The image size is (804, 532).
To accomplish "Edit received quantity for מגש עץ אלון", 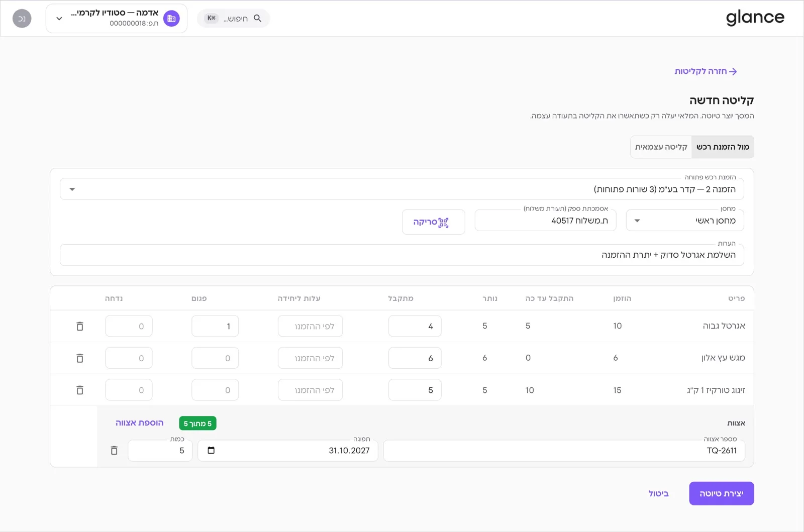I will (415, 358).
